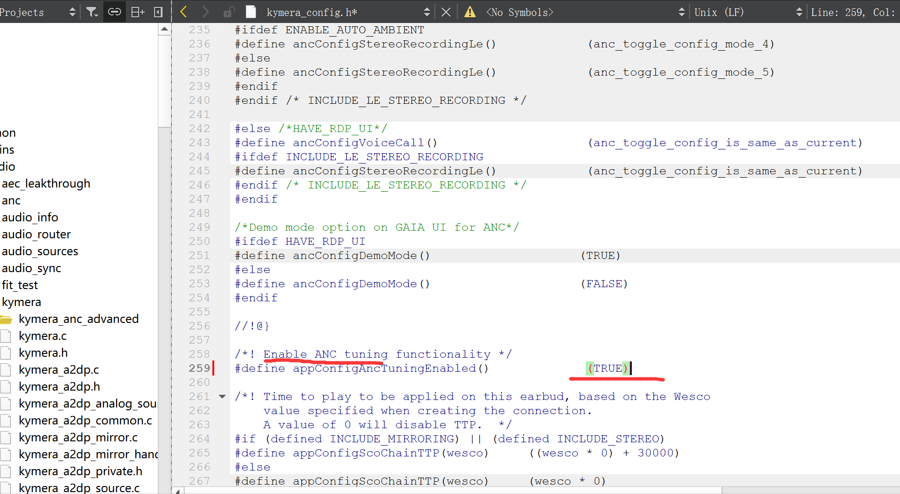Click (anc_toggle_config_mode_5) value

(x=681, y=72)
